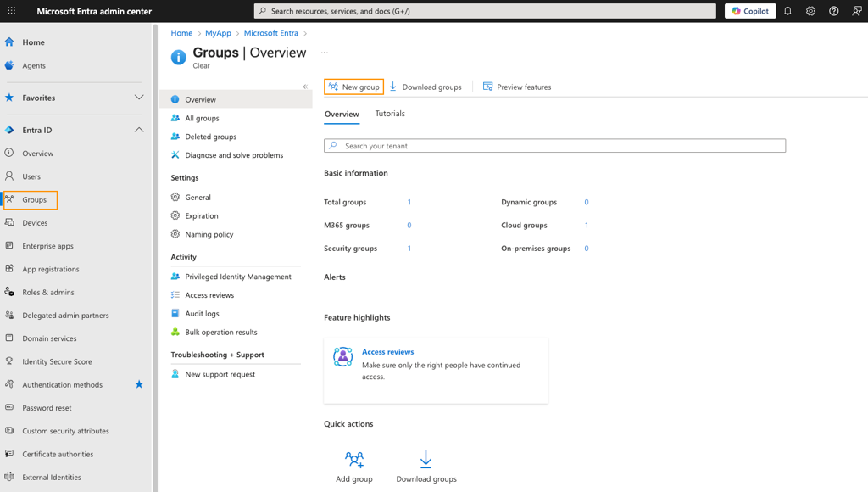Screen dimensions: 868x492
Task: Click Download groups in the toolbar
Action: coord(426,87)
